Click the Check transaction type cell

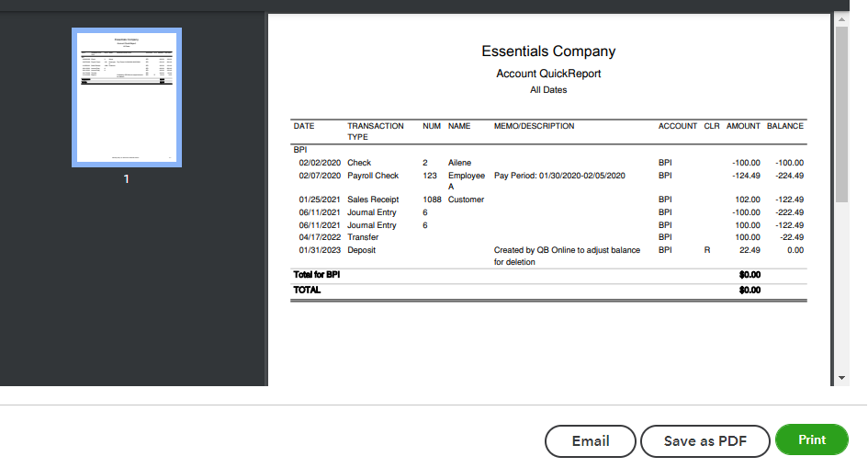pyautogui.click(x=359, y=163)
